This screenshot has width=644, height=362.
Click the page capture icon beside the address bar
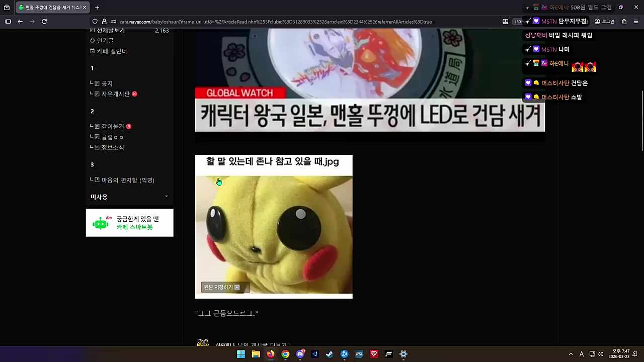pos(505,22)
